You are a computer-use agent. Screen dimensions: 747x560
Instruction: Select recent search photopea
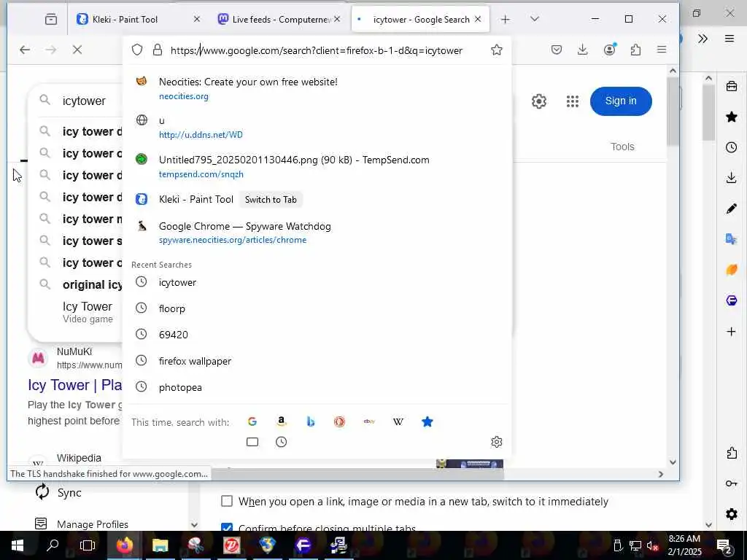pyautogui.click(x=317, y=387)
